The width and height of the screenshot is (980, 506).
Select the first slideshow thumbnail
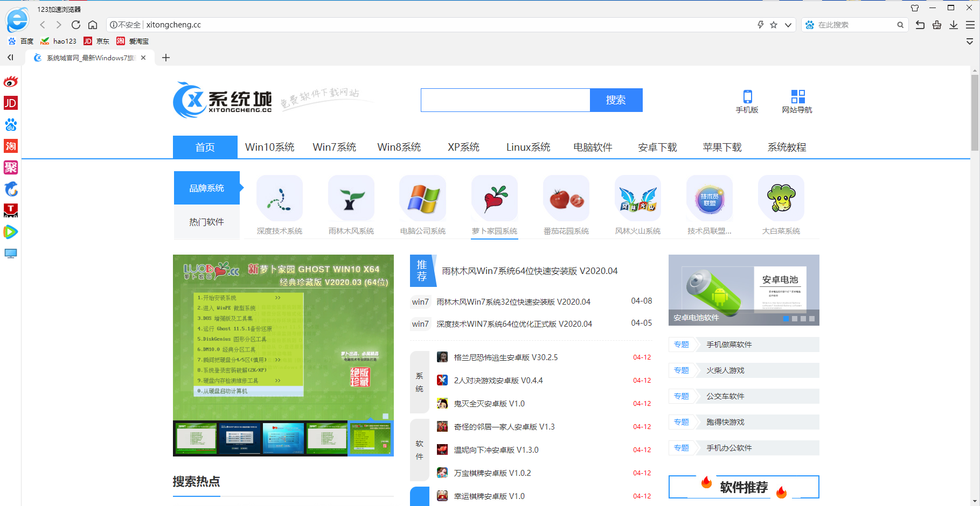[196, 438]
